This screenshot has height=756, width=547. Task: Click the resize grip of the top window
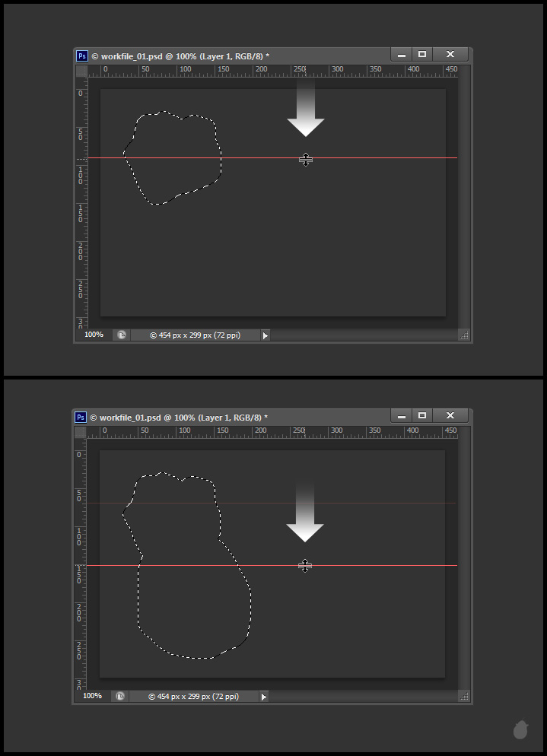[464, 335]
